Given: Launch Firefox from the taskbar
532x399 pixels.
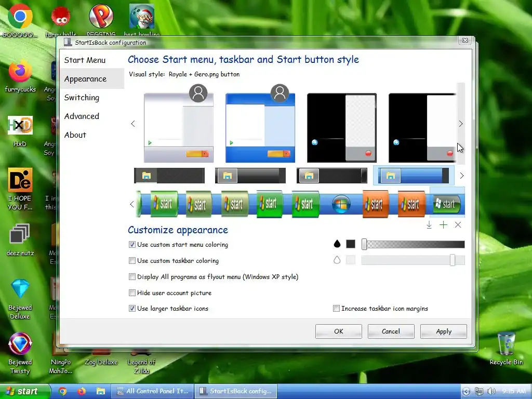Looking at the screenshot, I should click(x=82, y=391).
